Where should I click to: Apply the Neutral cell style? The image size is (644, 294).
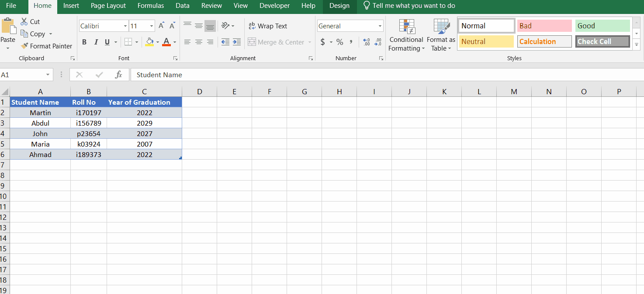pyautogui.click(x=486, y=41)
